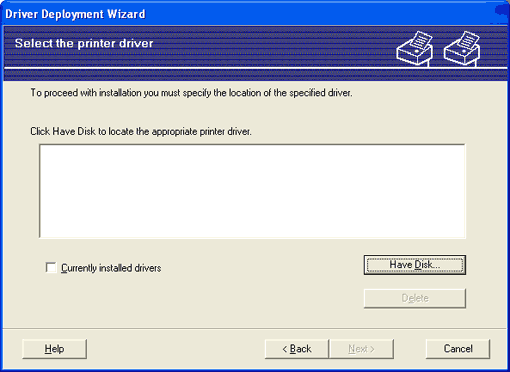Cancel the Driver Deployment Wizard

tap(458, 349)
